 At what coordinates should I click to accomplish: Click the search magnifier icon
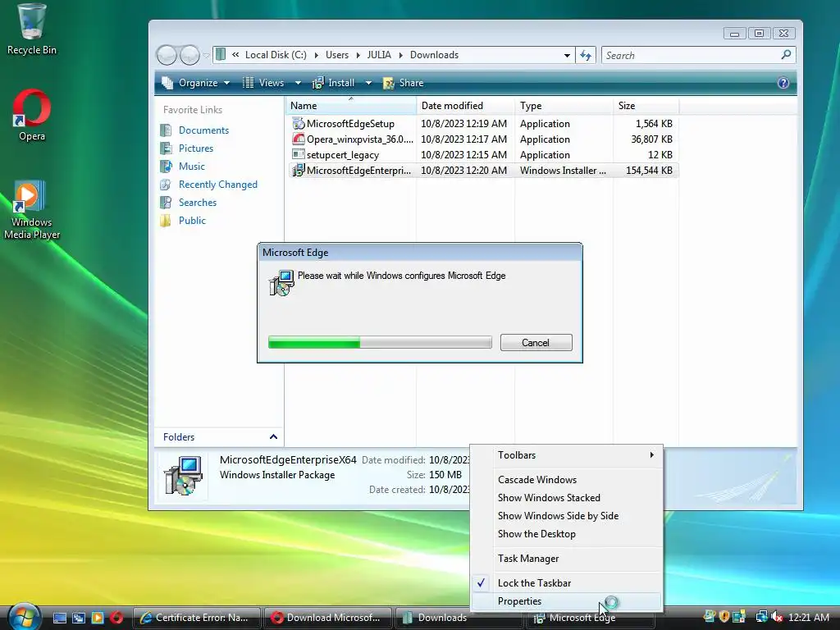[786, 55]
